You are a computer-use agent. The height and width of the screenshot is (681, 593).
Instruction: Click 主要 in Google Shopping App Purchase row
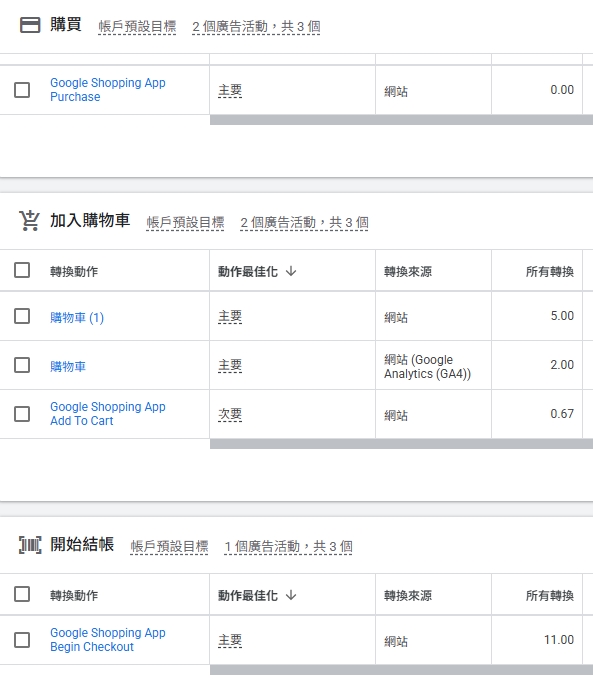tap(230, 90)
